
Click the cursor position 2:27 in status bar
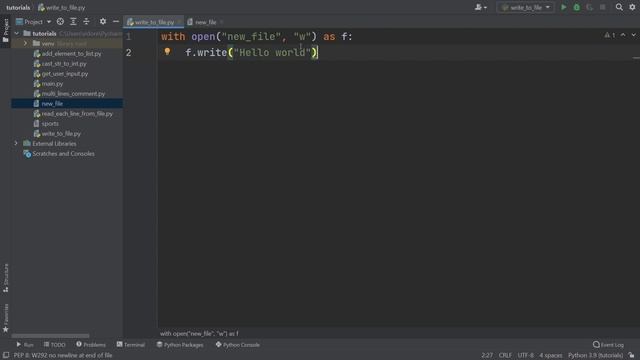pyautogui.click(x=487, y=356)
